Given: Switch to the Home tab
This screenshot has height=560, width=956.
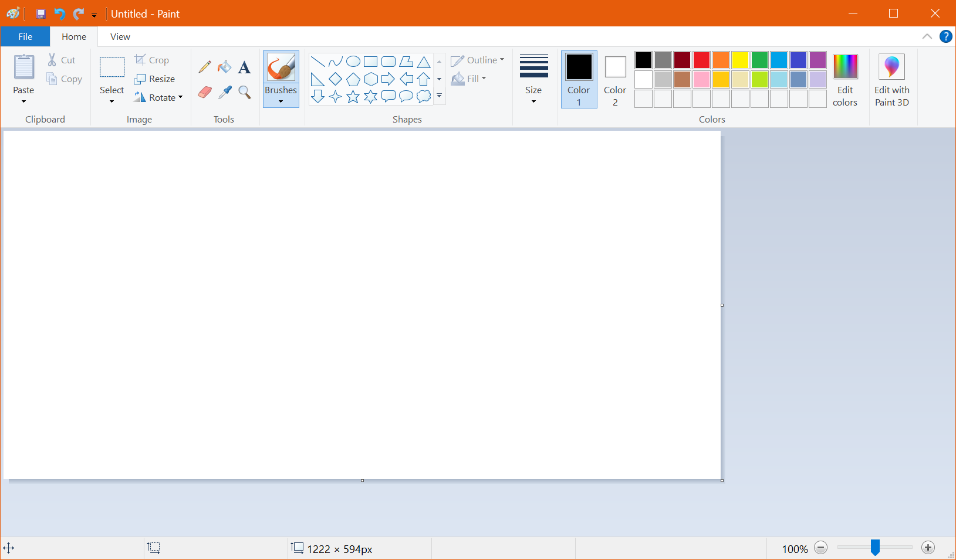Looking at the screenshot, I should (x=74, y=36).
